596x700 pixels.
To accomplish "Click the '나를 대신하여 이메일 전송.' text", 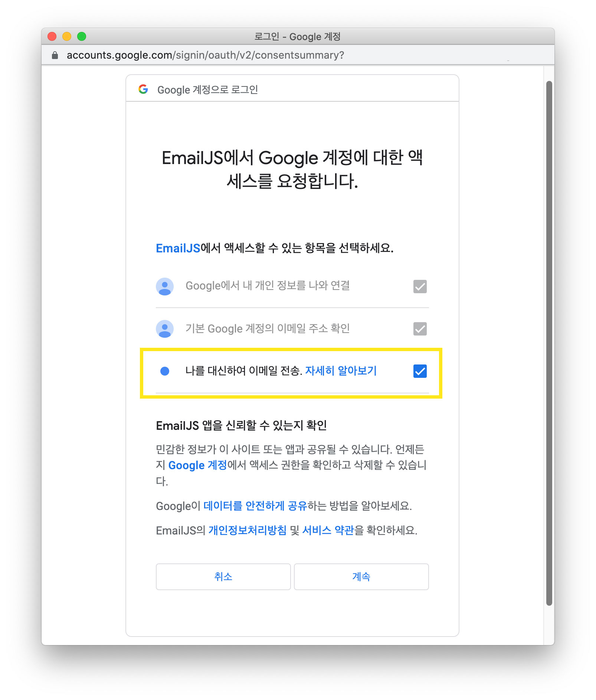I will [244, 371].
